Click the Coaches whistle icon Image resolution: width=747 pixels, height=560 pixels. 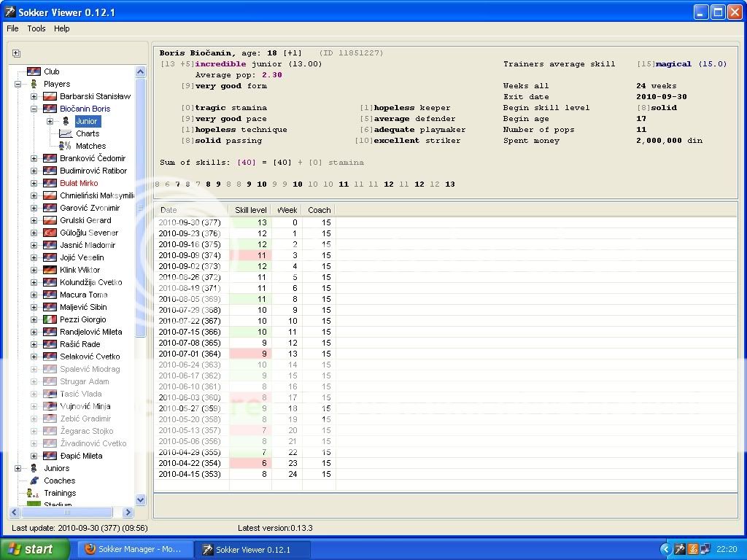34,481
